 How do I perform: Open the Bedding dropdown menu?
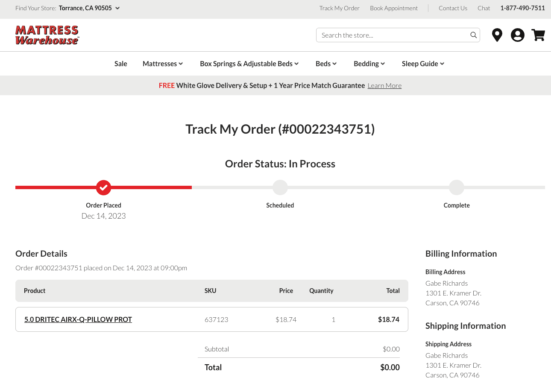point(369,64)
